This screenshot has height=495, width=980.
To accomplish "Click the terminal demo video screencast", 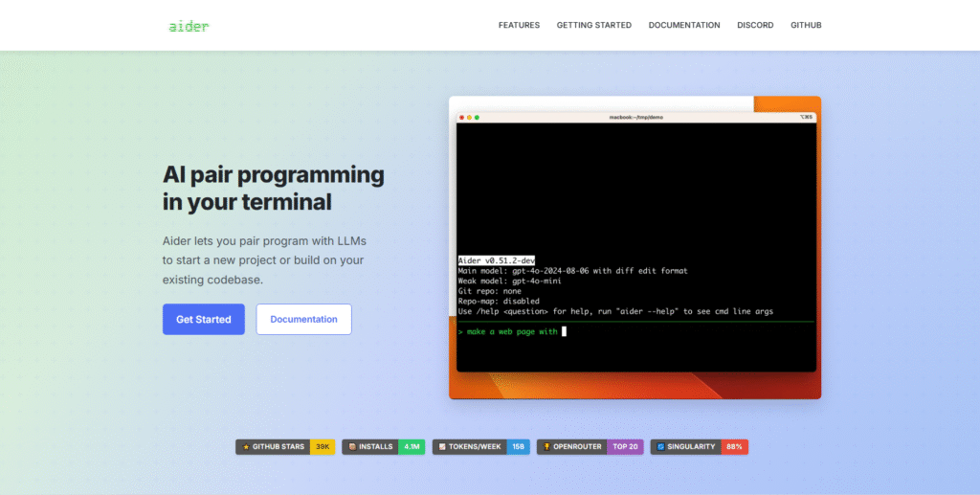I will [x=635, y=247].
